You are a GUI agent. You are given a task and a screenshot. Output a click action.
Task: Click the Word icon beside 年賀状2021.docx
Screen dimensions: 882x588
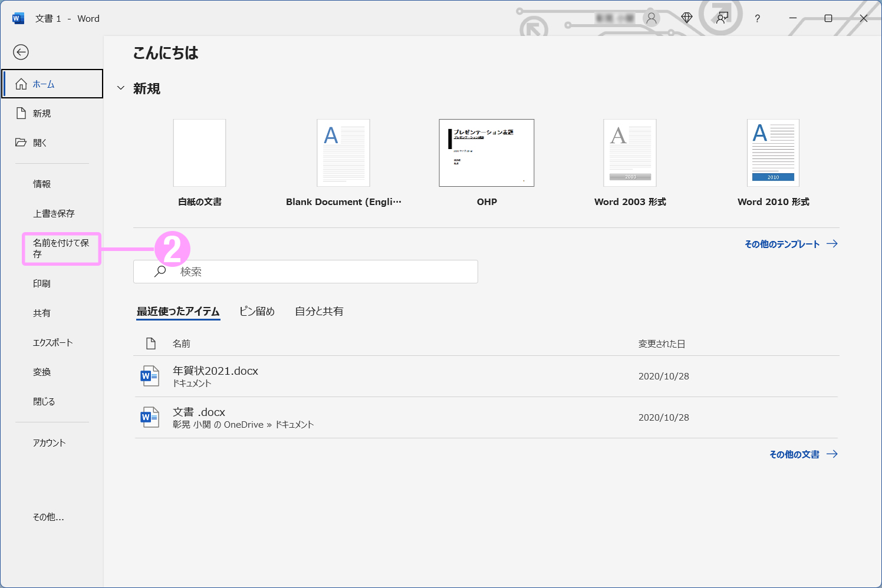(x=150, y=376)
